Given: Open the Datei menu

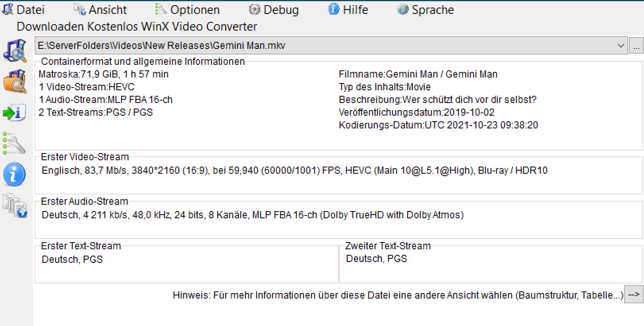Looking at the screenshot, I should (x=23, y=10).
